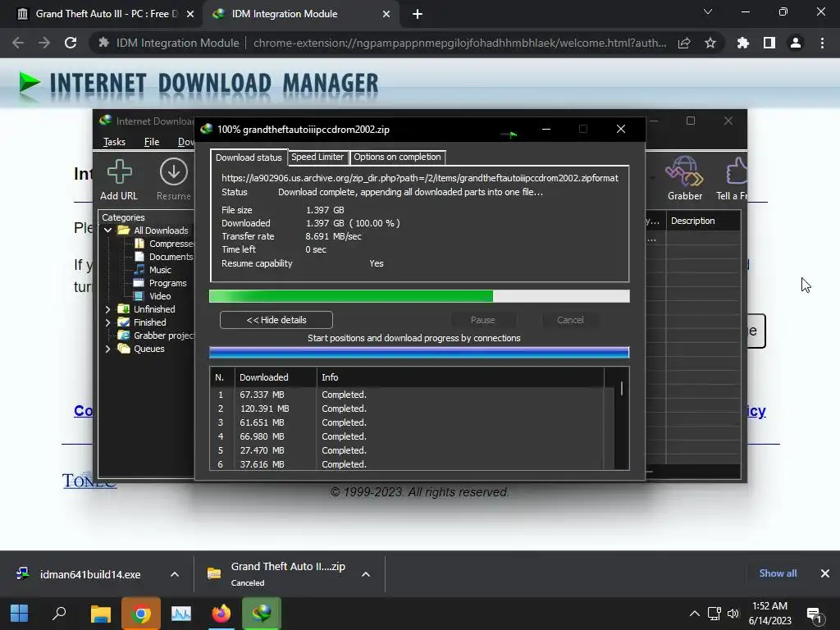
Task: Open the Chrome three-dot menu
Action: tap(822, 43)
